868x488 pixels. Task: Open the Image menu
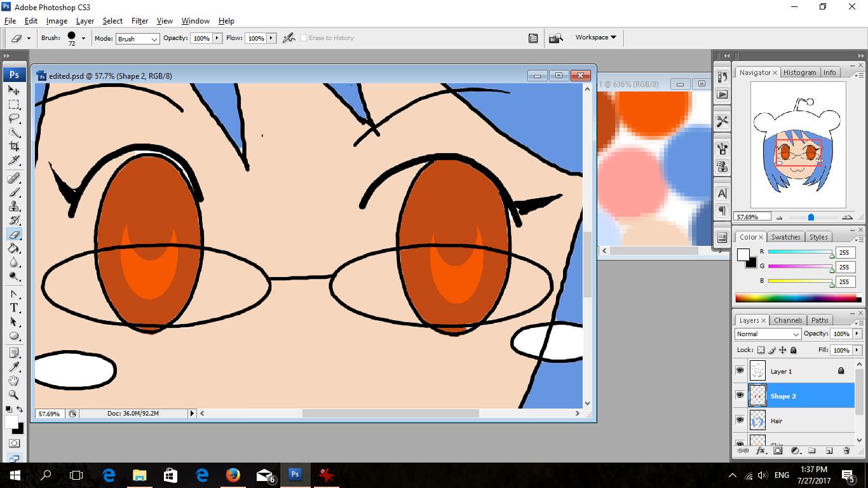pyautogui.click(x=57, y=21)
